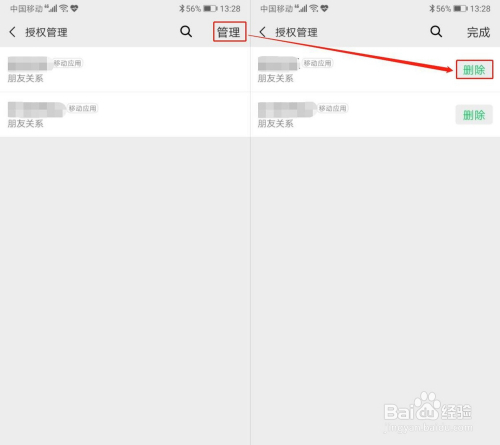This screenshot has height=445, width=500.
Task: Delete the second authorized app
Action: point(474,115)
